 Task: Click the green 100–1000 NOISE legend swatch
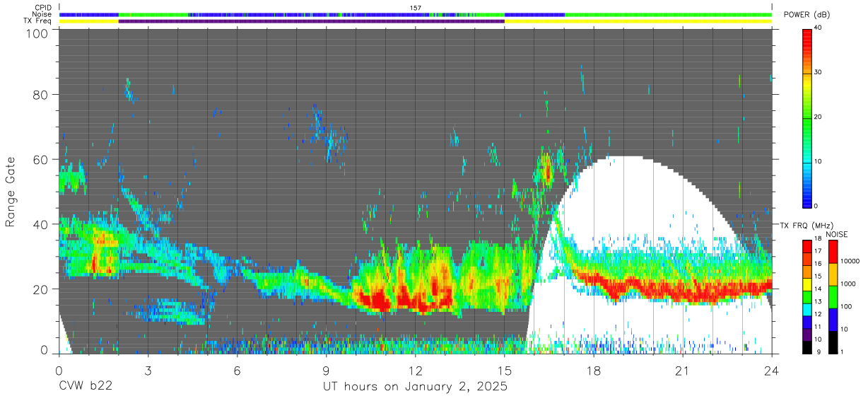point(833,296)
